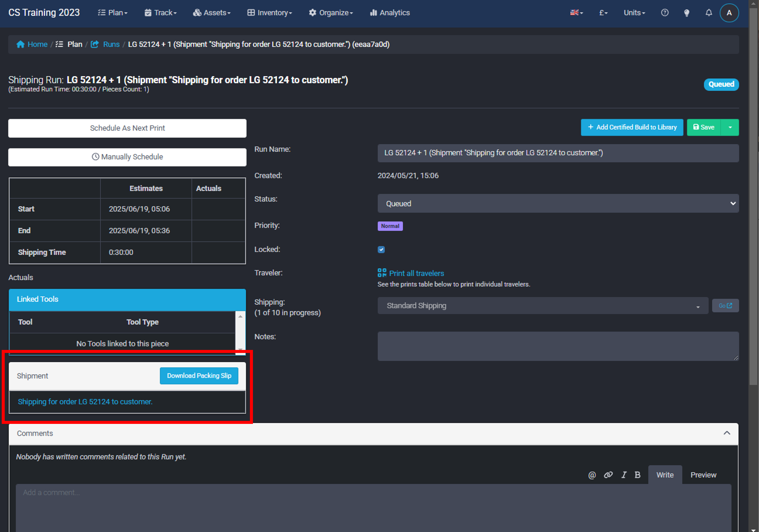Insert mention with the @ icon
The height and width of the screenshot is (532, 759).
[592, 475]
